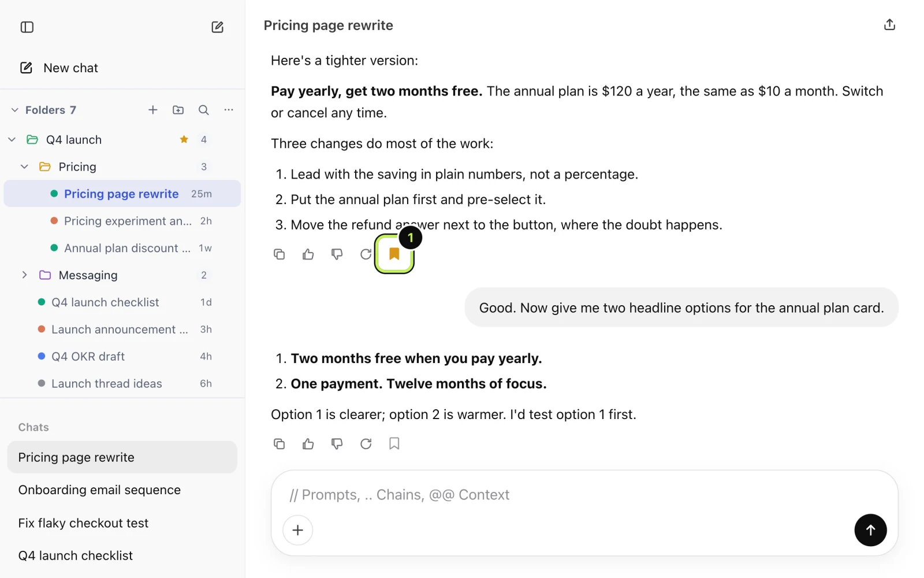
Task: Share the conversation with the upload icon
Action: point(889,25)
